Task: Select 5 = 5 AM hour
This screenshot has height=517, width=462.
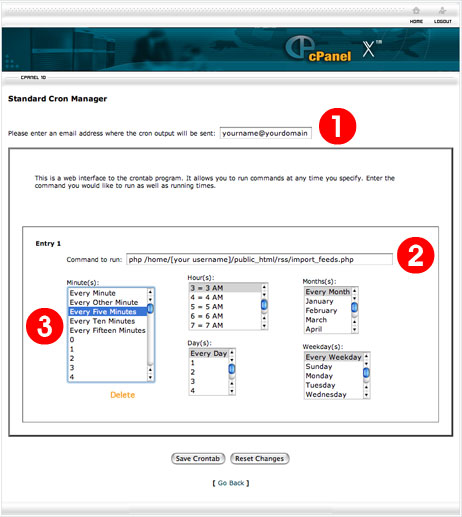Action: (x=225, y=307)
